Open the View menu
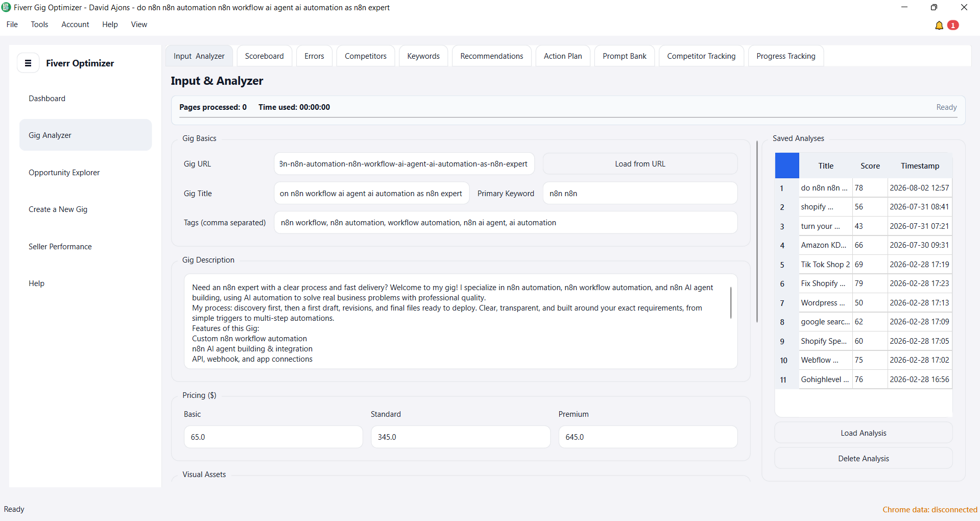Viewport: 980px width, 521px height. pyautogui.click(x=139, y=25)
